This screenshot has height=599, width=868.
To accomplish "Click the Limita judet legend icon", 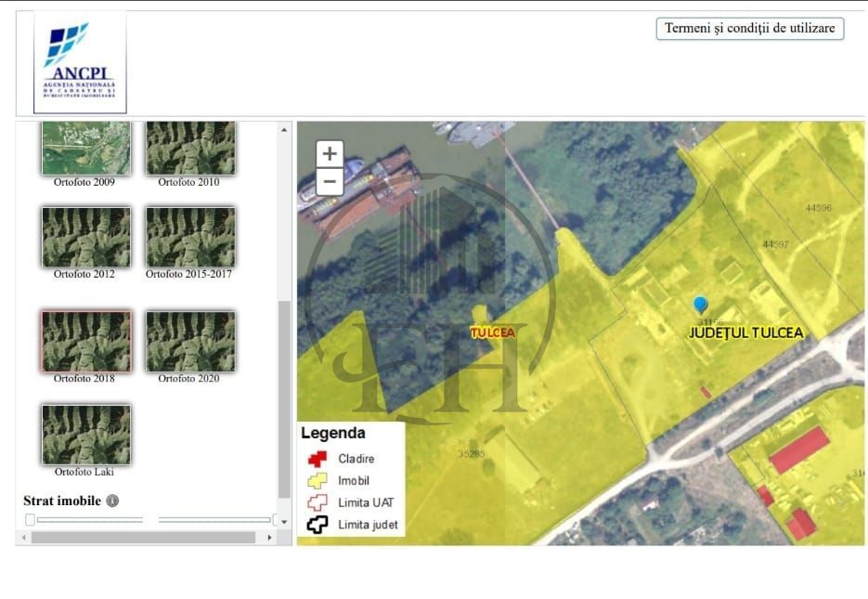I will 317,525.
